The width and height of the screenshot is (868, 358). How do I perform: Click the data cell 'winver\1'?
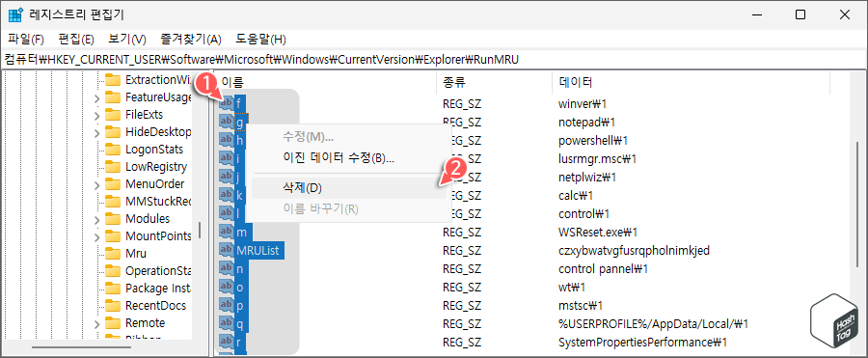coord(583,103)
